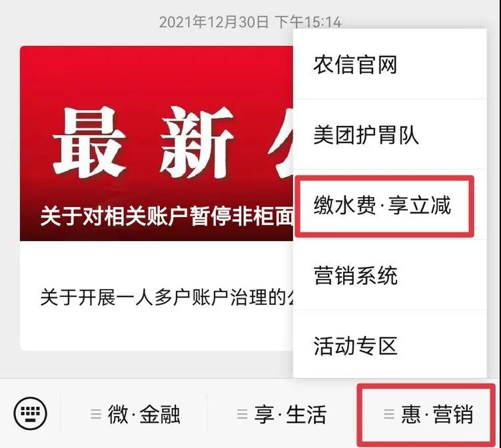Image resolution: width=501 pixels, height=448 pixels.
Task: Tap the large white 最新 banner text
Action: pyautogui.click(x=143, y=142)
